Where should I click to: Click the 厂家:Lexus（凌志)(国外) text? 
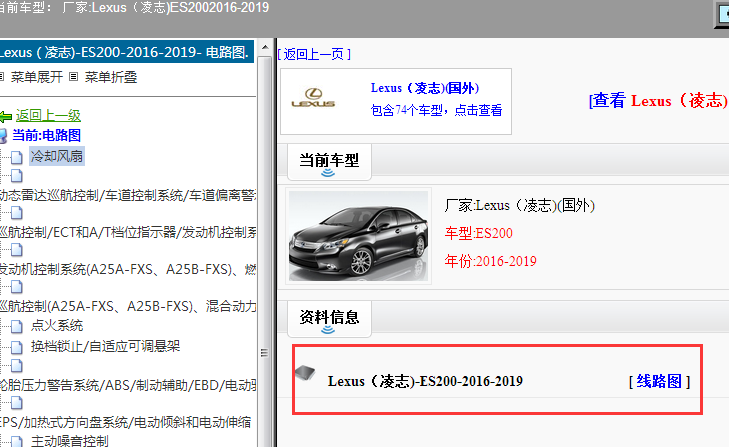(x=520, y=205)
